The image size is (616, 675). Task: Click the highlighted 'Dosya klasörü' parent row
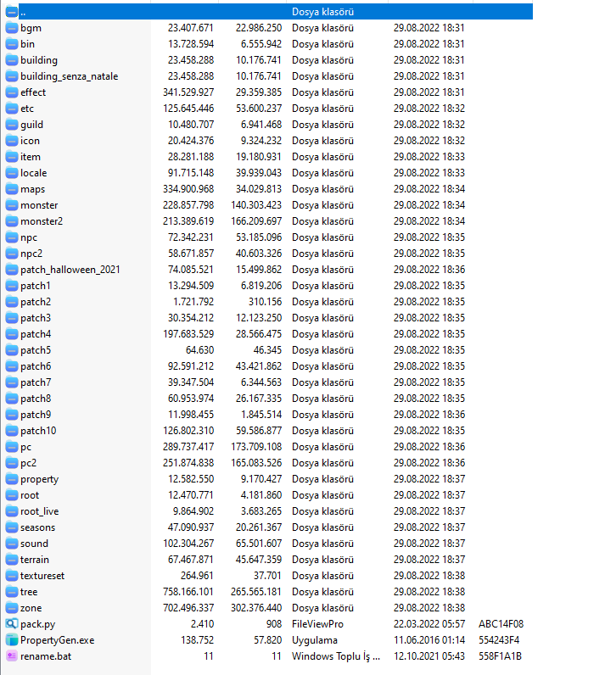click(276, 12)
